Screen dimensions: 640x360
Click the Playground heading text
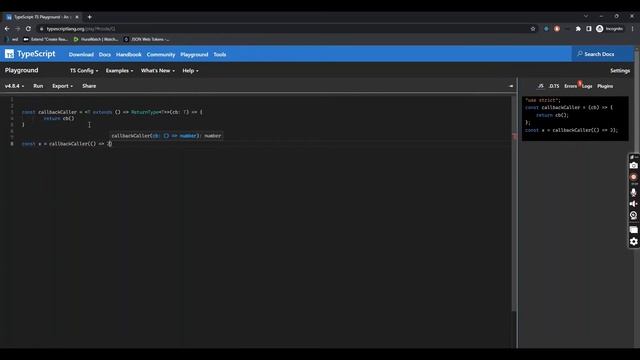point(22,70)
